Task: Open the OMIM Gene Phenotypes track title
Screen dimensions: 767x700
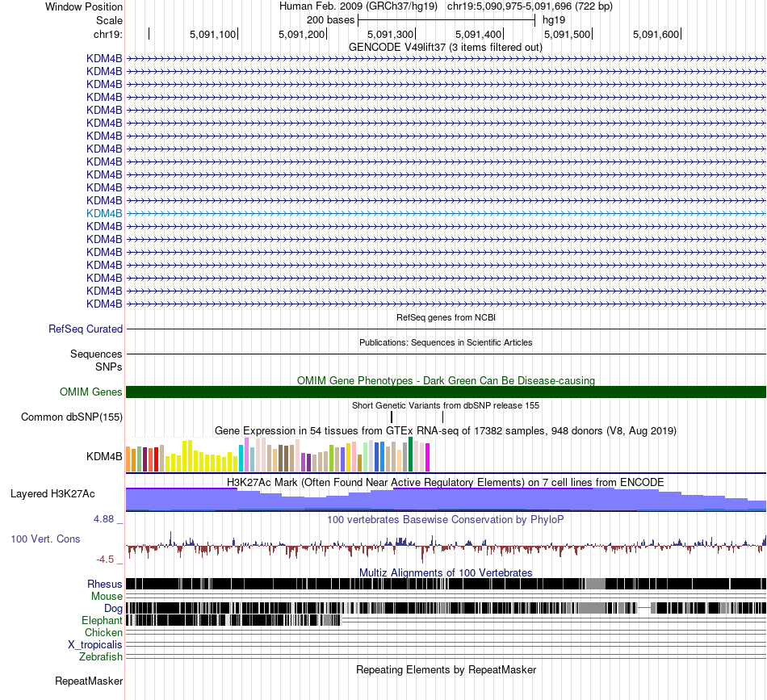Action: (x=446, y=380)
